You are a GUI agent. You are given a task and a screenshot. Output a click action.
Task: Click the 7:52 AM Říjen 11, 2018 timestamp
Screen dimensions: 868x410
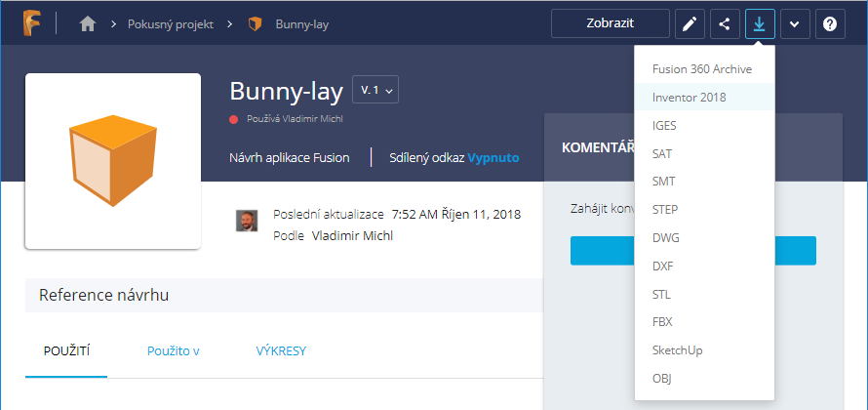click(456, 215)
